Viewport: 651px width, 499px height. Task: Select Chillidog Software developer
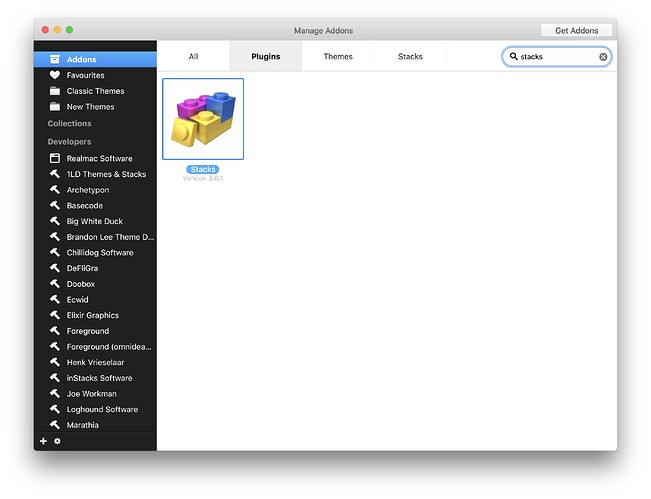[x=95, y=252]
